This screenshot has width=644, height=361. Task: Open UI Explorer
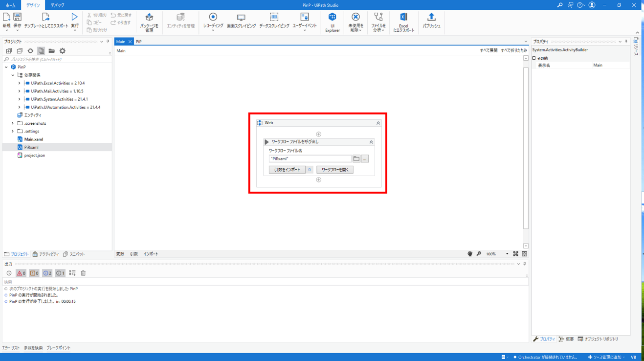coord(333,23)
